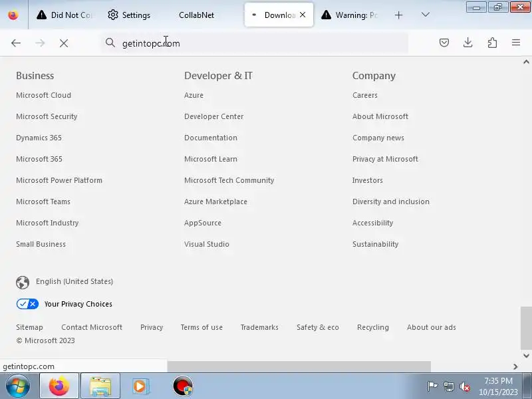
Task: Open the Save to Pocket icon
Action: [x=444, y=43]
